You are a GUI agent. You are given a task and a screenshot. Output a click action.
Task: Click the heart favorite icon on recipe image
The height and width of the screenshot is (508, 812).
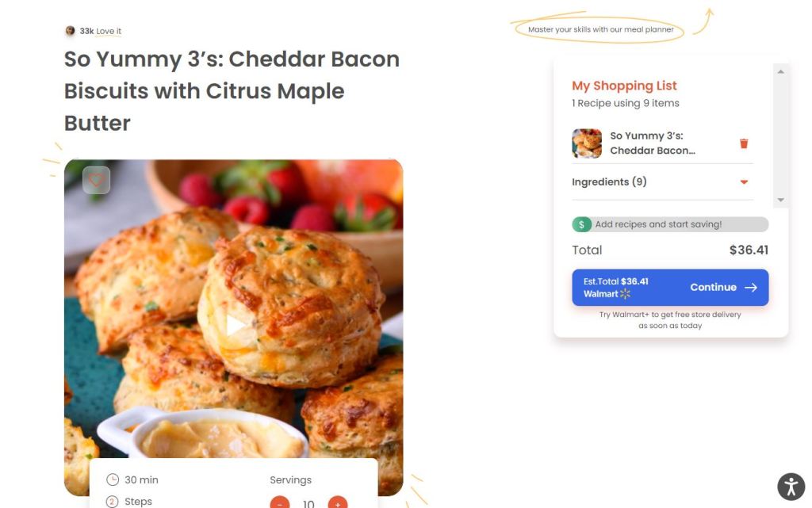click(x=96, y=181)
